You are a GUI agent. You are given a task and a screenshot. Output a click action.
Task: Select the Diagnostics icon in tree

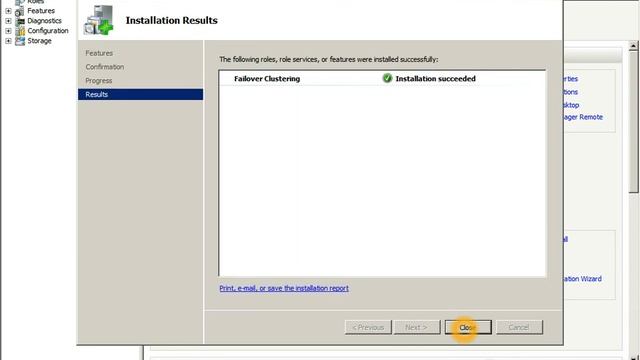(20, 21)
